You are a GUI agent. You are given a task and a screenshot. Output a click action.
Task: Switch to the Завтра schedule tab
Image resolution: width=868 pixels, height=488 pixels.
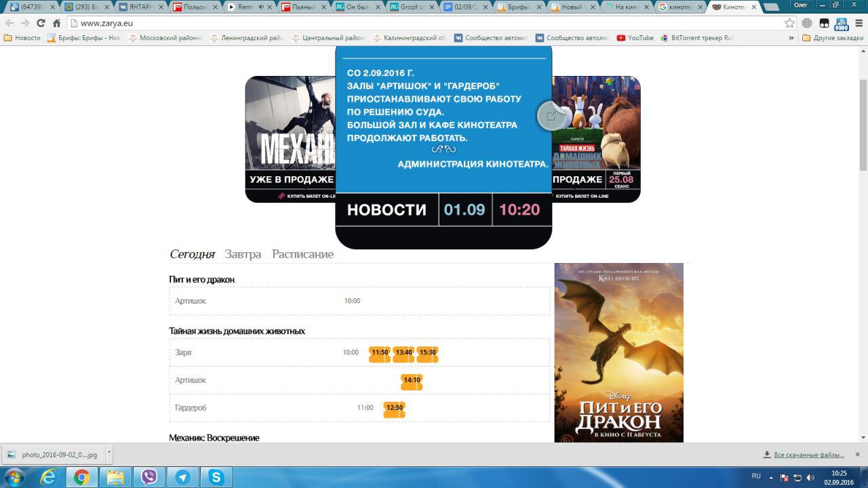coord(243,254)
